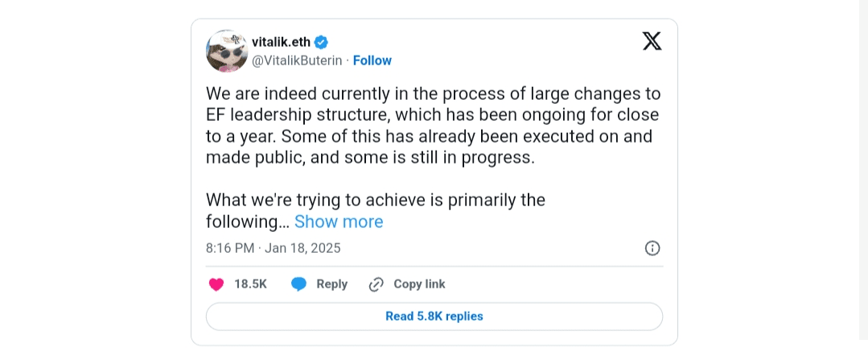Click the 8:16 PM time text
The width and height of the screenshot is (868, 360).
230,248
